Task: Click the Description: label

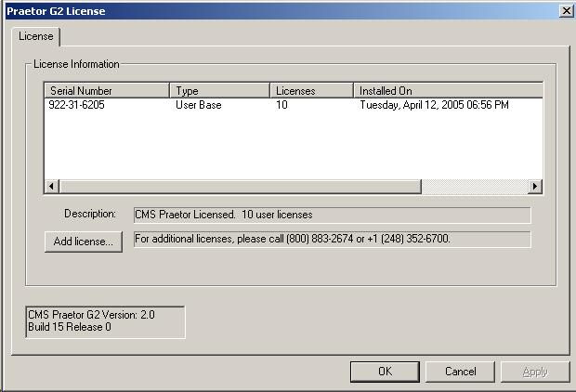Action: click(x=90, y=214)
